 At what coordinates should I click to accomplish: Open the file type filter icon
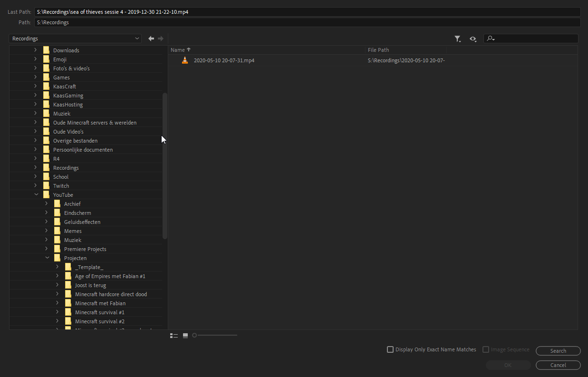[x=457, y=39]
